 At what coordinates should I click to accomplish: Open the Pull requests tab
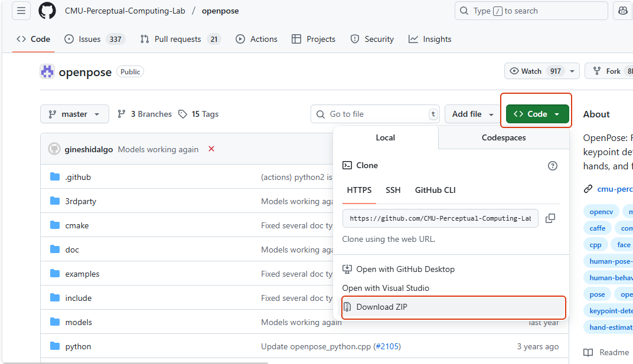(180, 39)
